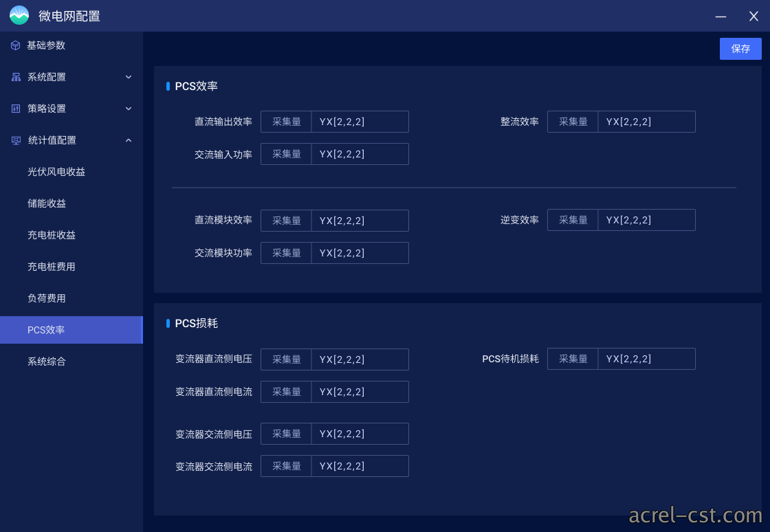Click the 基础参数 cube icon
The width and height of the screenshot is (770, 532).
coord(16,45)
